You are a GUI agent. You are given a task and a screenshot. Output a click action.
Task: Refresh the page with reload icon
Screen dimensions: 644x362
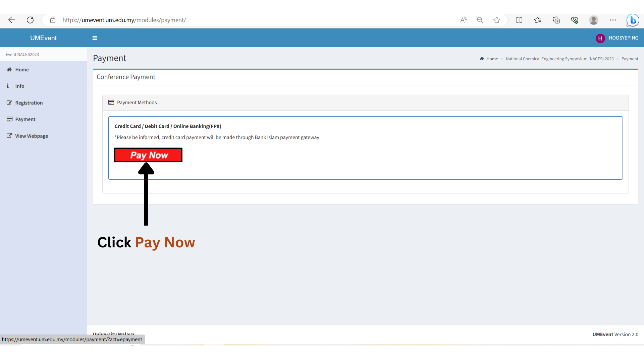point(30,20)
